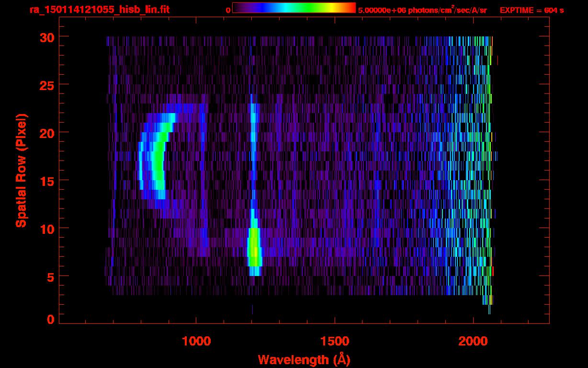Click the 1500 wavelength tick label

click(334, 341)
